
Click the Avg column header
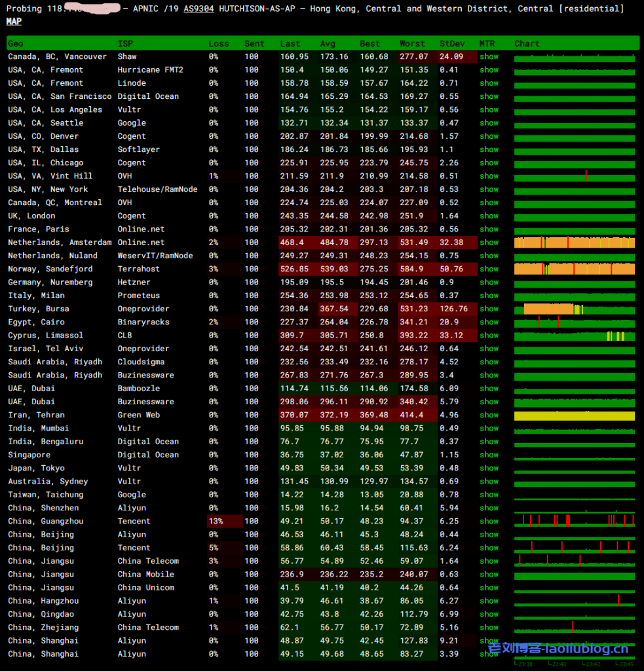click(328, 44)
